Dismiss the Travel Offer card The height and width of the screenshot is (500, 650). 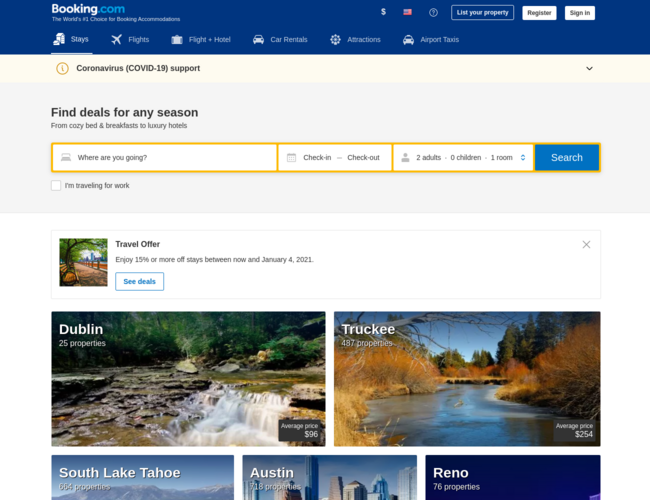pos(586,245)
